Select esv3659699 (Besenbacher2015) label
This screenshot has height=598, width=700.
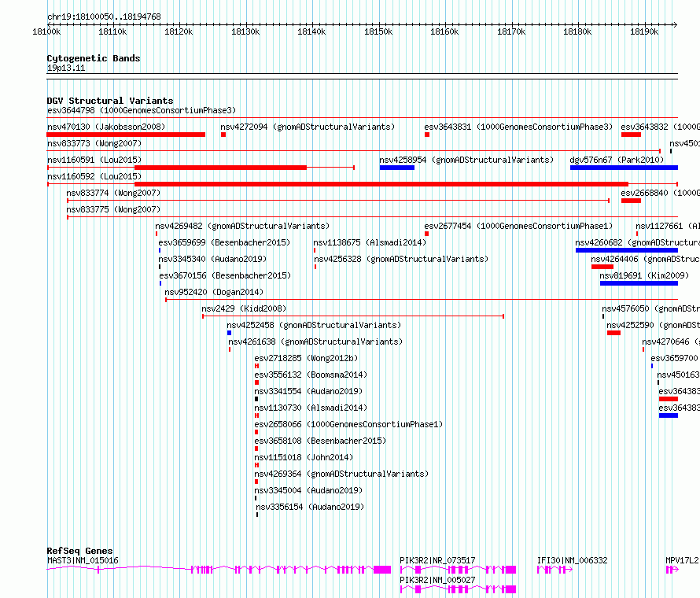point(225,242)
